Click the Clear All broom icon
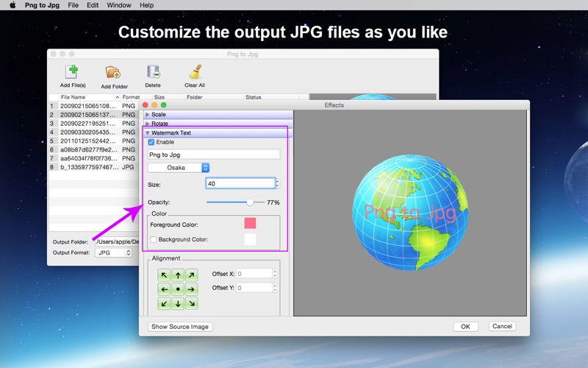 pos(195,71)
